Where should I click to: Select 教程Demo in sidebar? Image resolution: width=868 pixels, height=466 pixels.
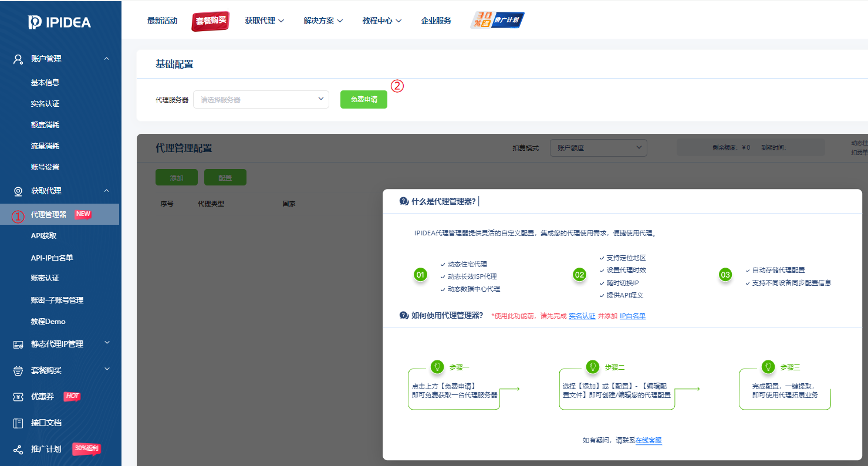coord(48,322)
